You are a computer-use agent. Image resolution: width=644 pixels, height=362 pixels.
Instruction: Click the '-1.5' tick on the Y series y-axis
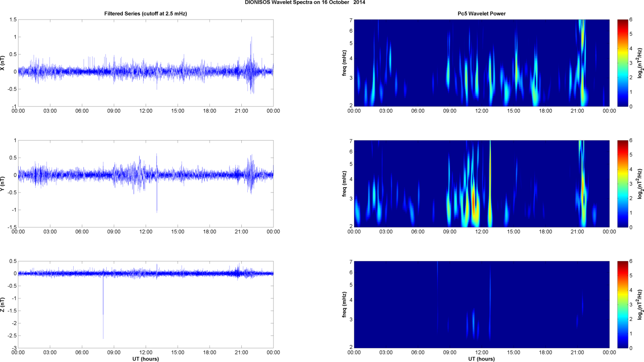pyautogui.click(x=11, y=227)
